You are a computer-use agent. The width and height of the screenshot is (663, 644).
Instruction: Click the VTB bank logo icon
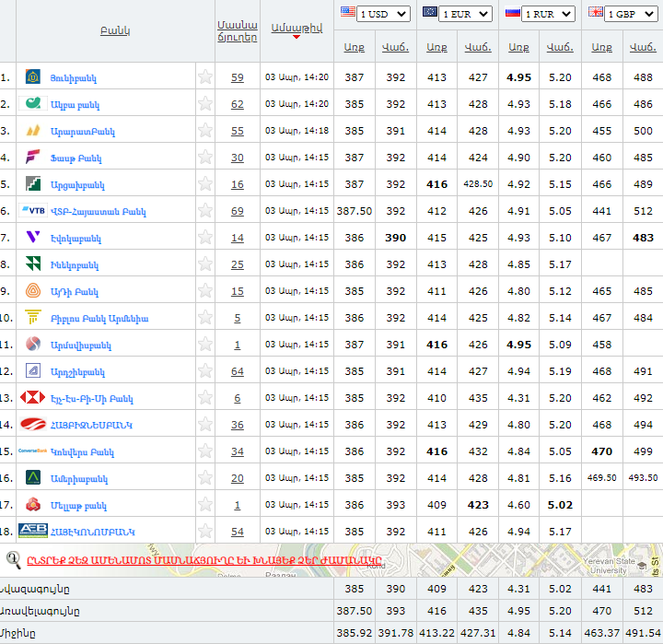(x=33, y=210)
